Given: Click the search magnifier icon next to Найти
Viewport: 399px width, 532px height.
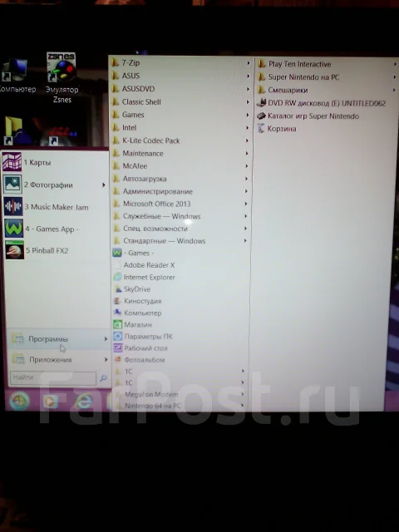Looking at the screenshot, I should (x=103, y=378).
